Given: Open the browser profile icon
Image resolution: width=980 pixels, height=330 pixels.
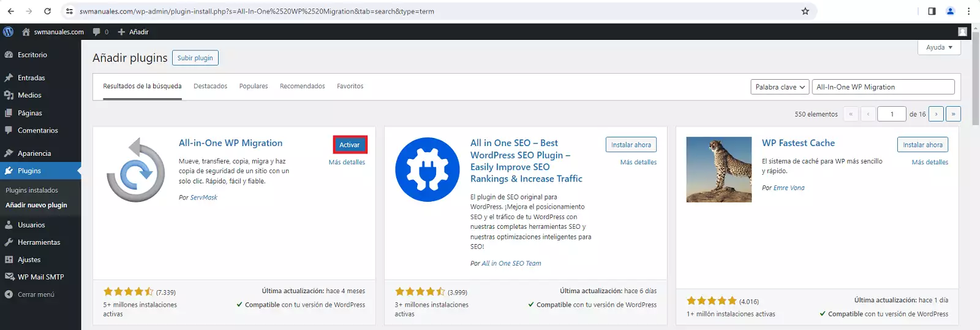Looking at the screenshot, I should (950, 11).
